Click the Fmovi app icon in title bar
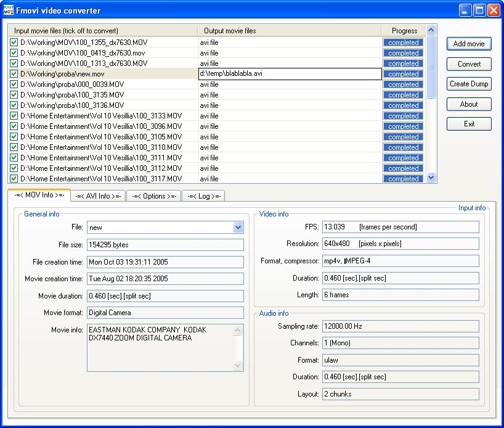The height and width of the screenshot is (428, 504). (9, 10)
